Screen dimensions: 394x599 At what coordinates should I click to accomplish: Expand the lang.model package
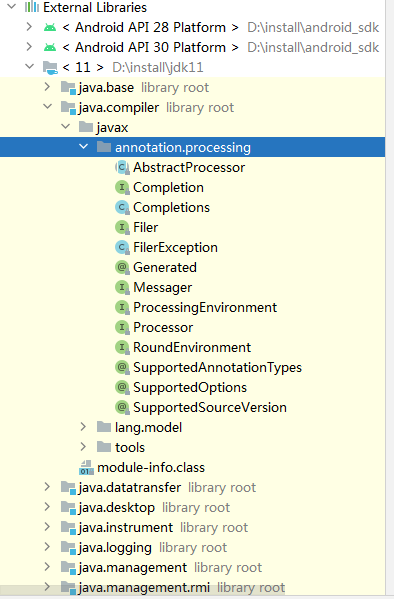(83, 427)
